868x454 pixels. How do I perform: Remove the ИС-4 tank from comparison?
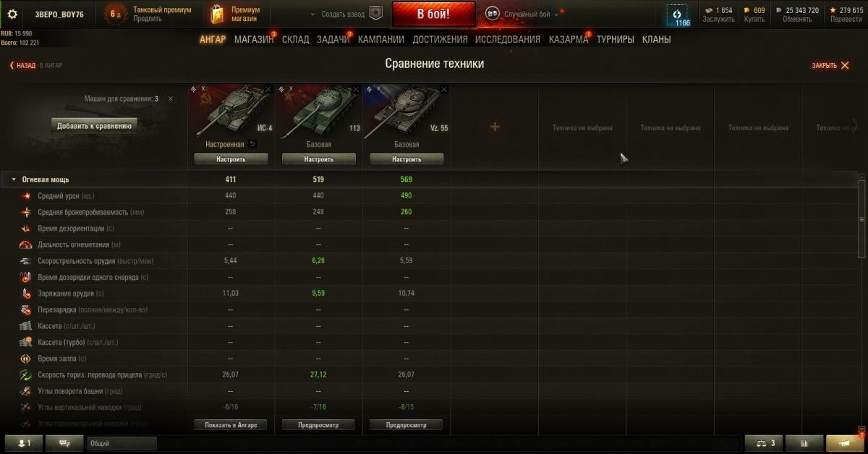[x=268, y=89]
